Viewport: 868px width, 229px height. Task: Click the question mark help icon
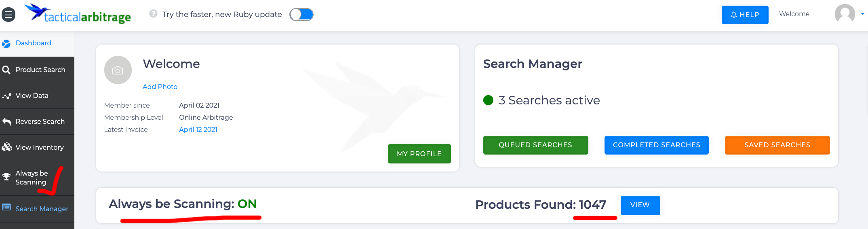(x=153, y=14)
